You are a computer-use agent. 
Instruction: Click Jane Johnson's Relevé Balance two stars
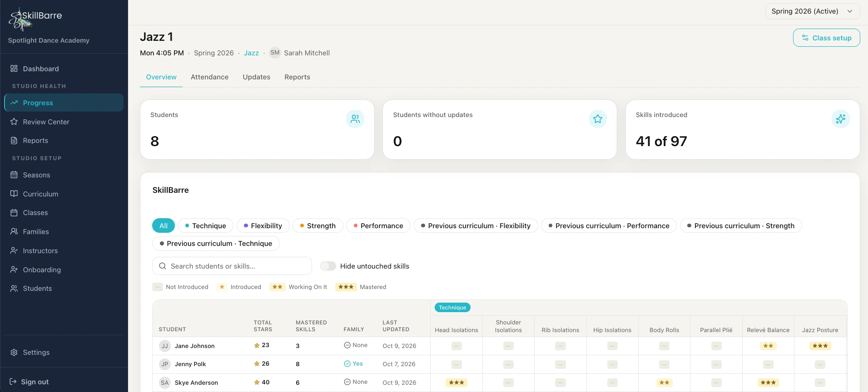click(x=768, y=346)
